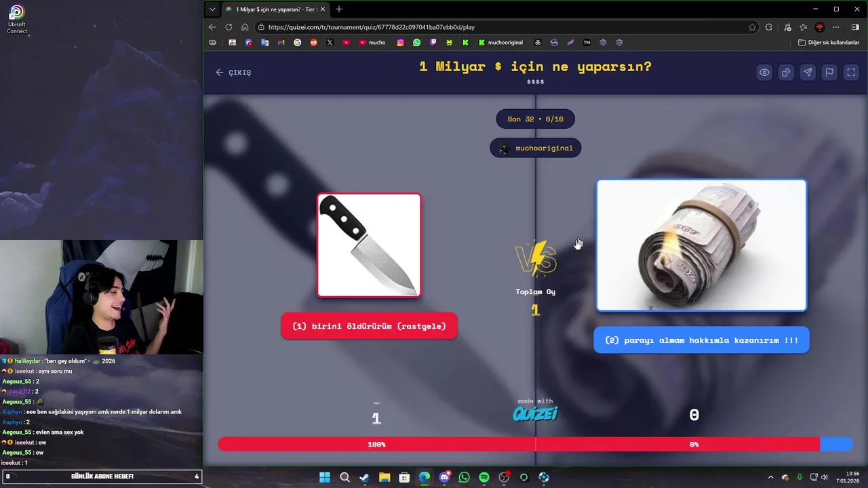Open the 'mucho' YouTube bookmark
Screen dimensions: 868x488
click(372, 42)
